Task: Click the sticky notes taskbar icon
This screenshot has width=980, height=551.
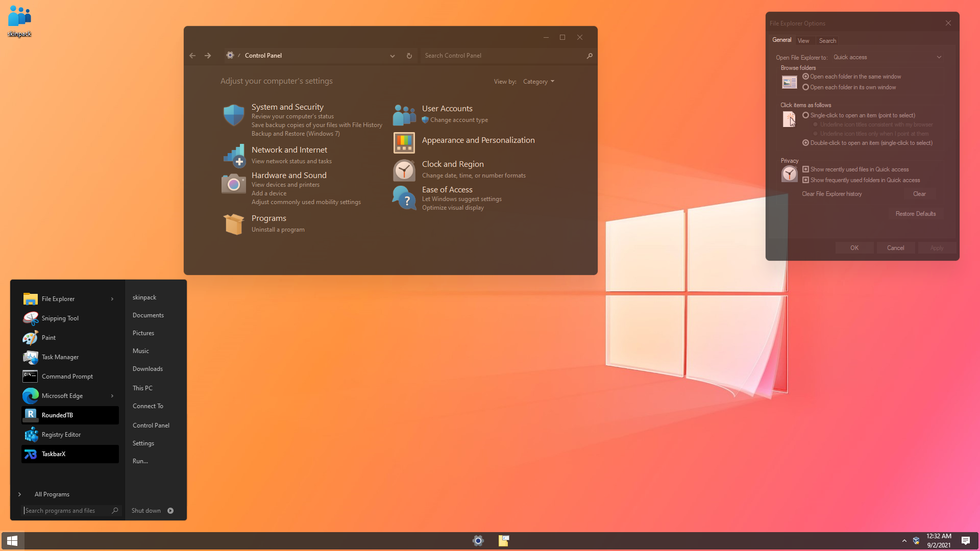Action: click(504, 541)
